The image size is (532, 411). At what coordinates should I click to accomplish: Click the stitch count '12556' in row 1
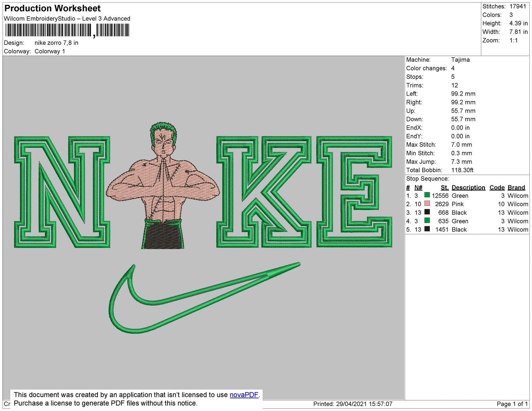[x=440, y=196]
